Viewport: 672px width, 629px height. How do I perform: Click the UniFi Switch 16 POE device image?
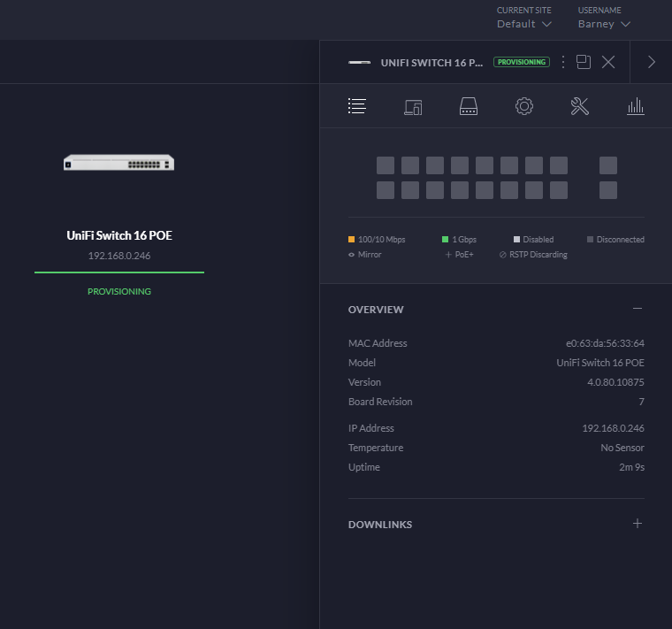(118, 163)
